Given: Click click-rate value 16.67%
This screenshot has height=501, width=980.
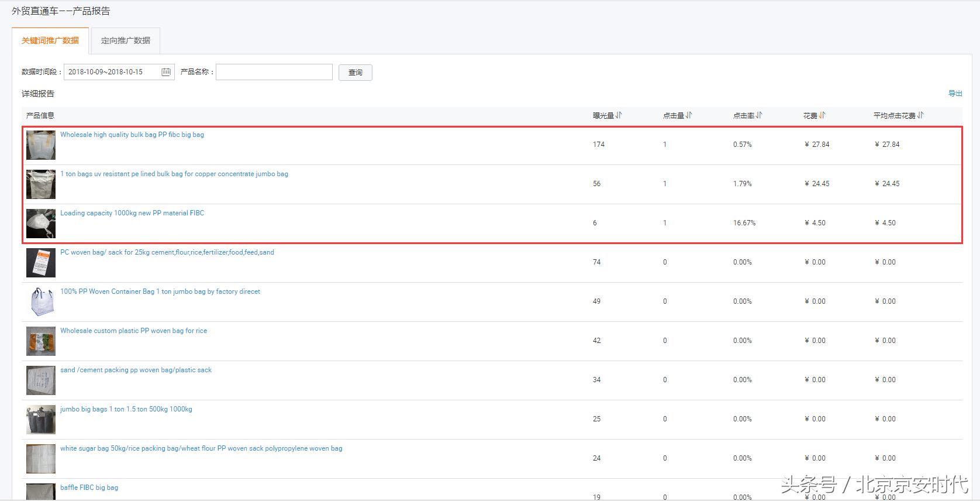Looking at the screenshot, I should tap(744, 223).
